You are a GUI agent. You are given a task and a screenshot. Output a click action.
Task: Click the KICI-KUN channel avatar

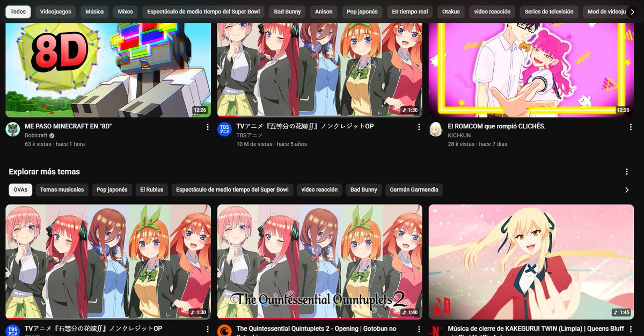point(435,129)
